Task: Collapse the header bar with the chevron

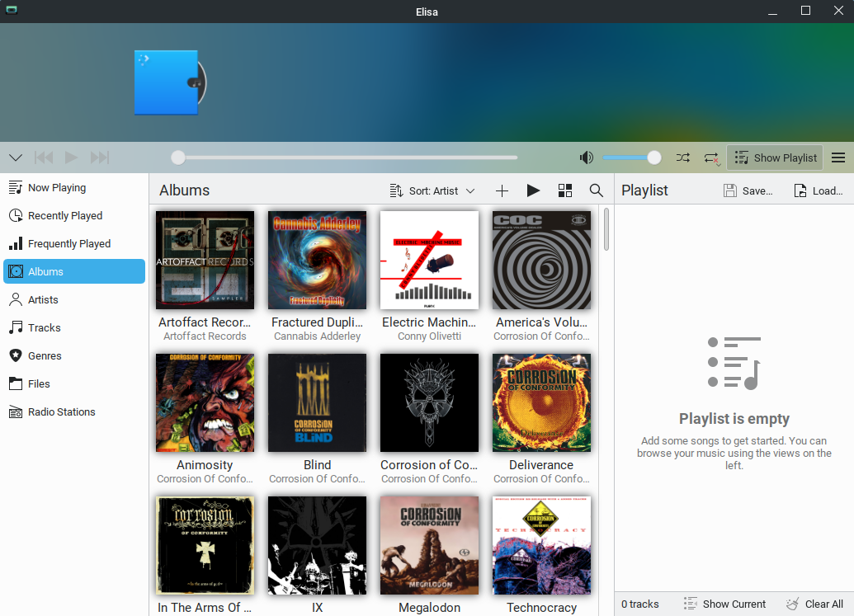Action: (x=16, y=158)
